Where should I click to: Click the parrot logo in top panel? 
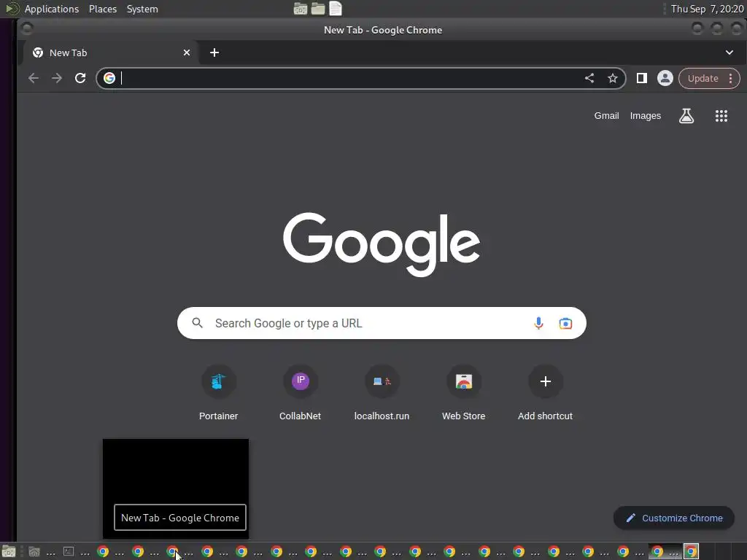[x=12, y=9]
